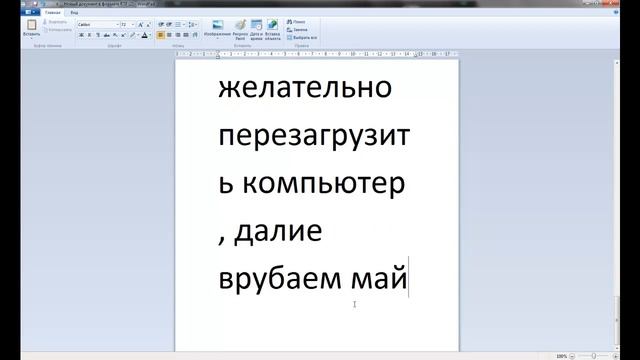Click the right indent ruler marker

pos(416,55)
